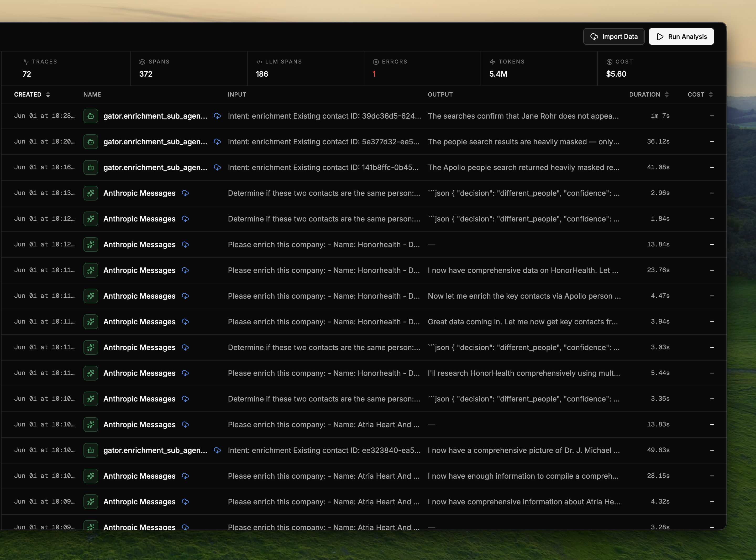Viewport: 756px width, 560px height.
Task: Click the output 'Great data coming in'
Action: (523, 322)
